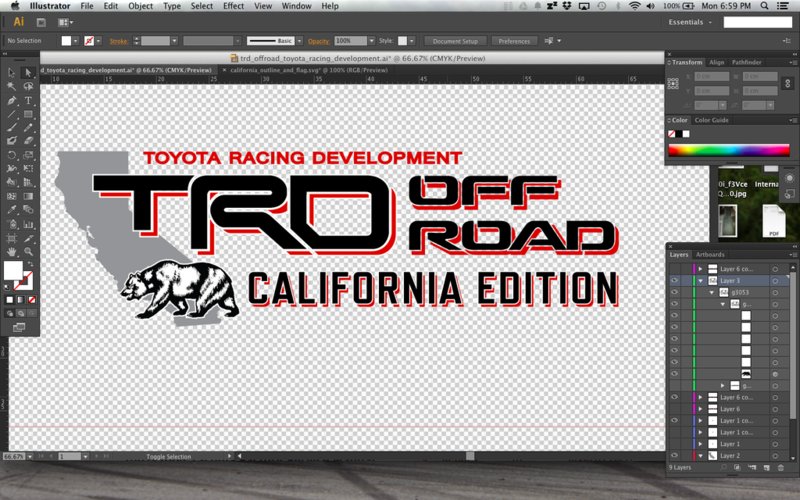Select the Direct Selection tool

[x=28, y=72]
